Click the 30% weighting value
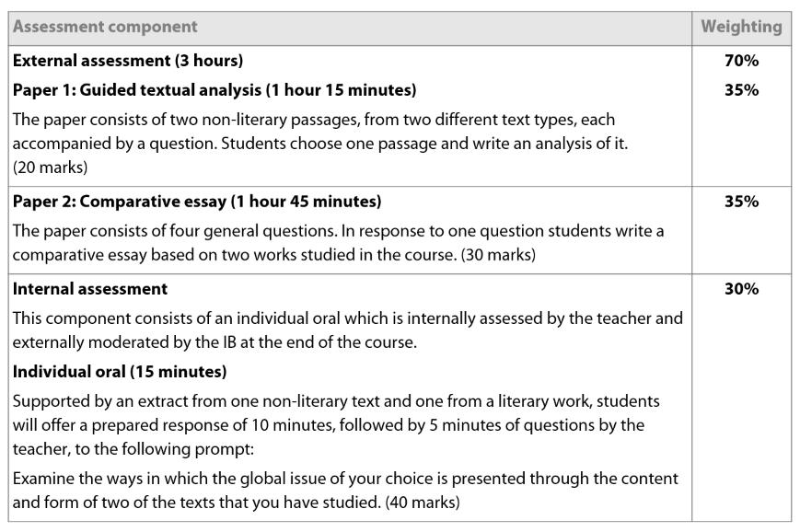800x532 pixels. click(741, 288)
